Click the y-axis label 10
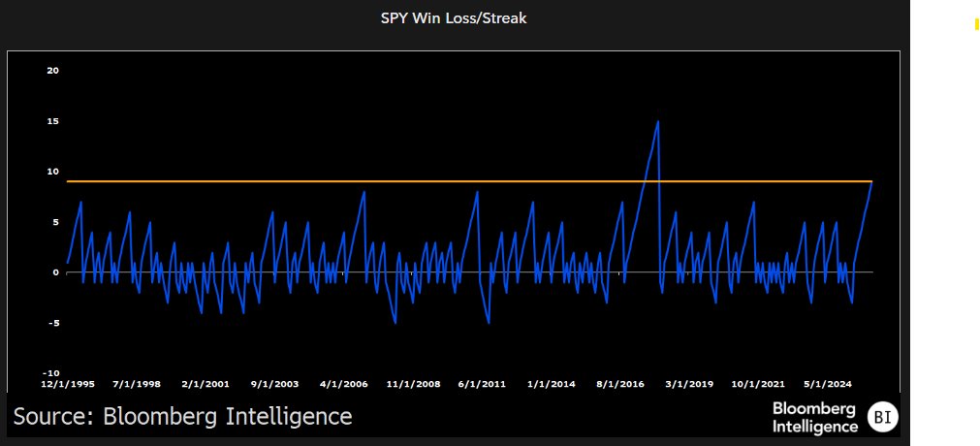 pos(53,172)
